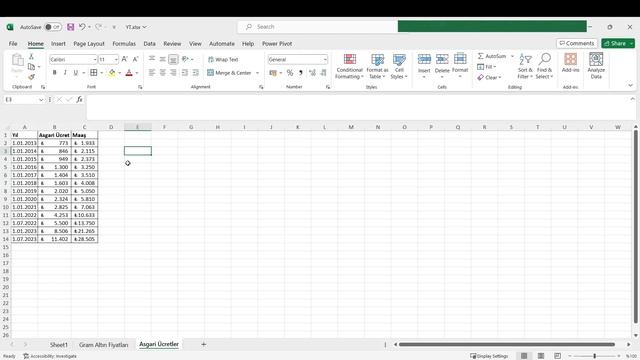Select the Asgari Ücret header cell
640x360 pixels.
[x=54, y=135]
